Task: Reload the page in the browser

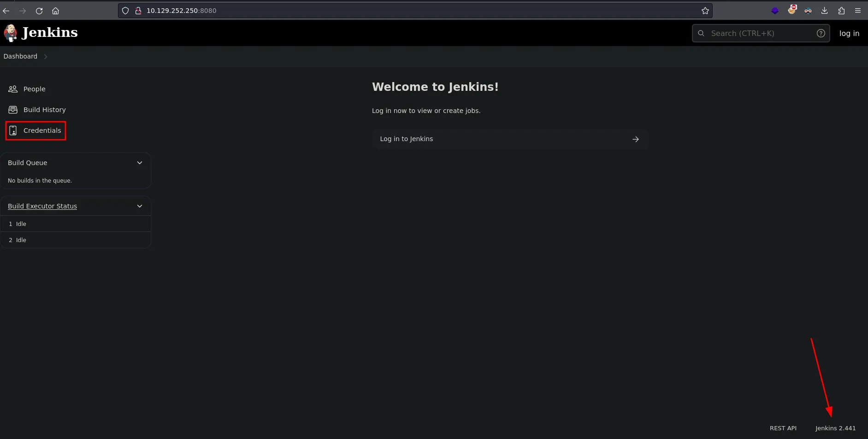Action: [x=39, y=11]
